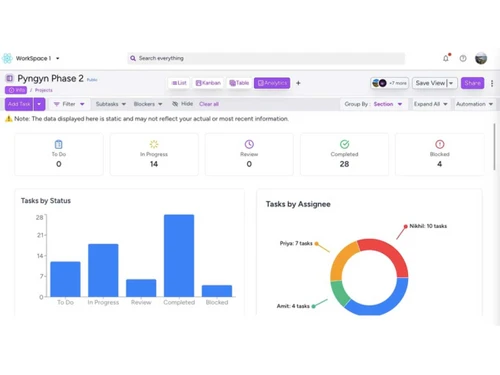Open the help question mark icon
The width and height of the screenshot is (500, 375).
tap(463, 58)
